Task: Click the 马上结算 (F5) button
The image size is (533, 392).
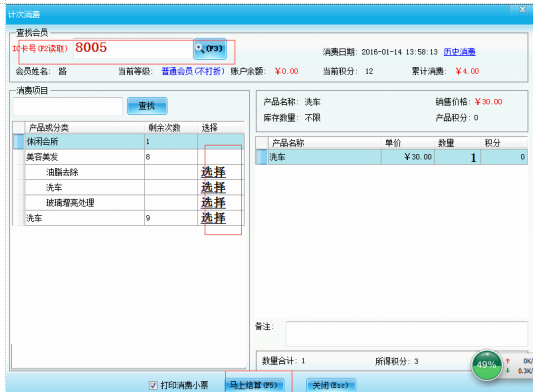Action: [254, 385]
